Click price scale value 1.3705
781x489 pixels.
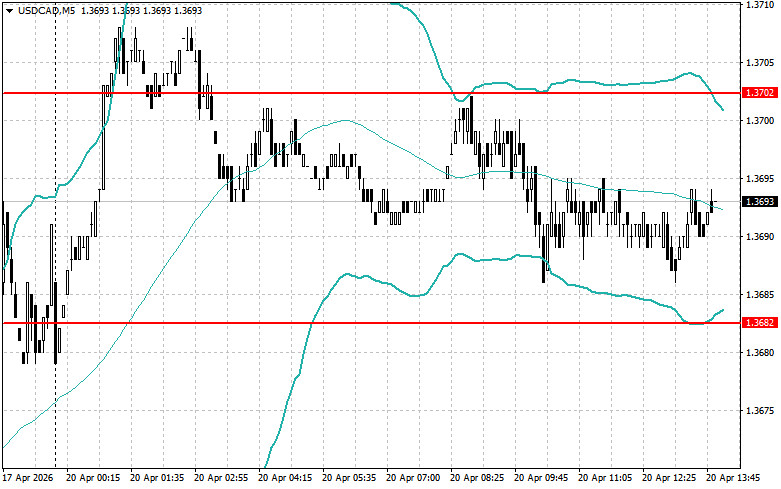(760, 63)
